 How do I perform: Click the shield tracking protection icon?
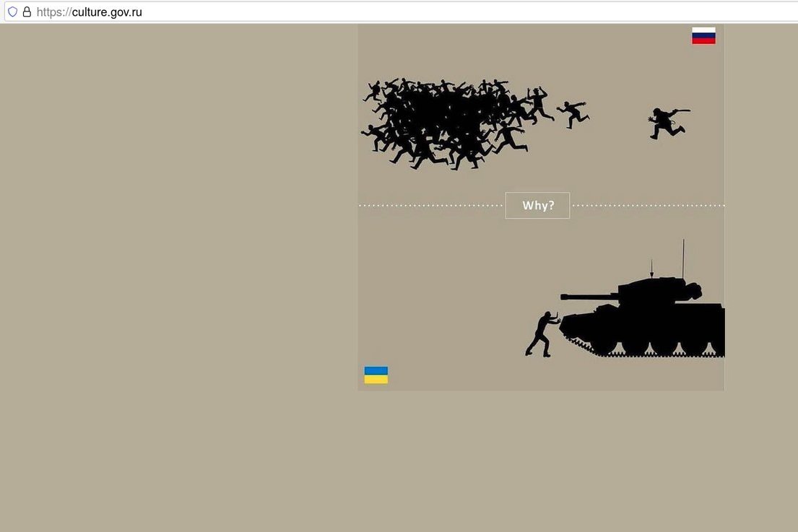[x=12, y=12]
